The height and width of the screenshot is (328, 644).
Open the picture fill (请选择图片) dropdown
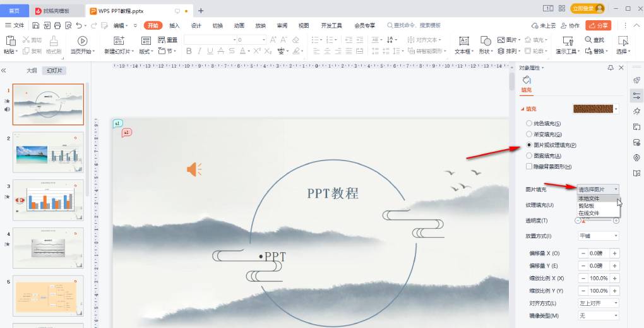point(598,189)
